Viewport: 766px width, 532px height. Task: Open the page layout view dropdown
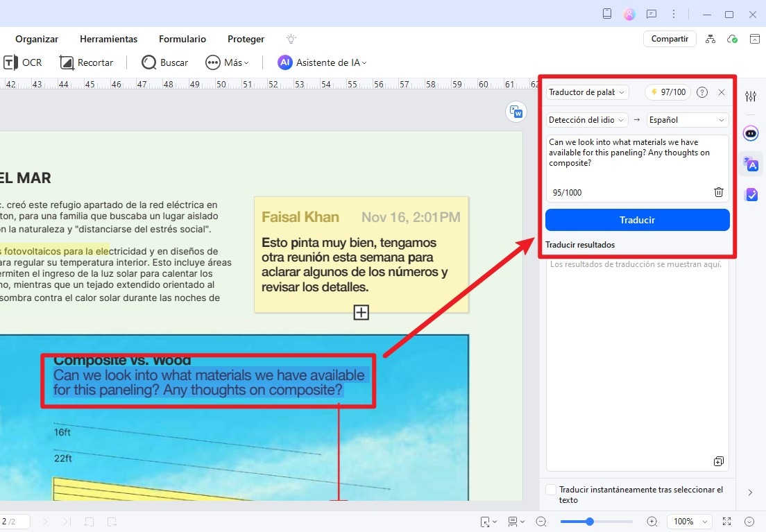tap(516, 522)
